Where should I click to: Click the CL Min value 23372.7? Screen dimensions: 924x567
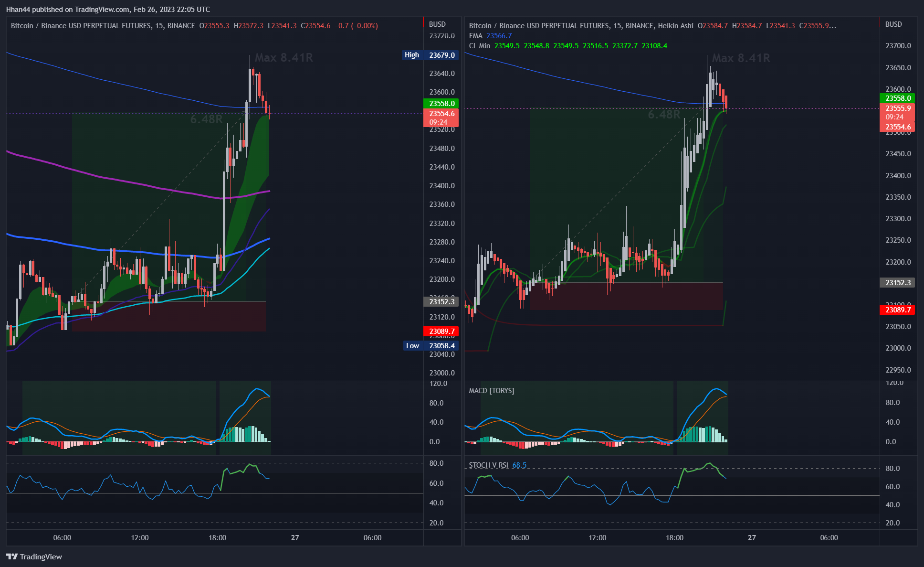click(x=625, y=46)
